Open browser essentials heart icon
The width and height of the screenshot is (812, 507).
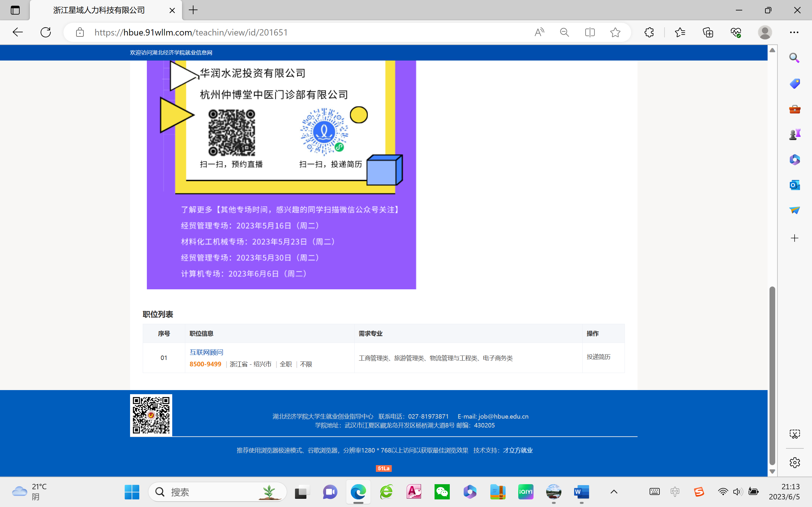[x=736, y=32]
